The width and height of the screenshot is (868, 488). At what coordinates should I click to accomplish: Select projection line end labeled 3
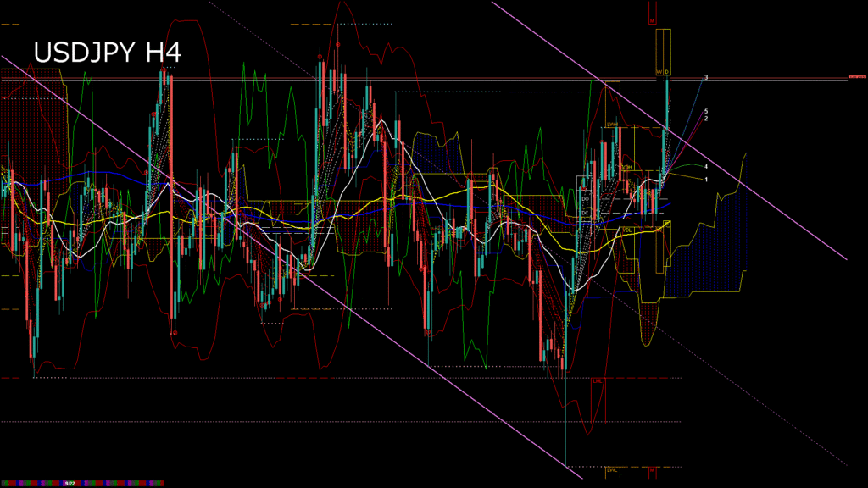pos(706,78)
